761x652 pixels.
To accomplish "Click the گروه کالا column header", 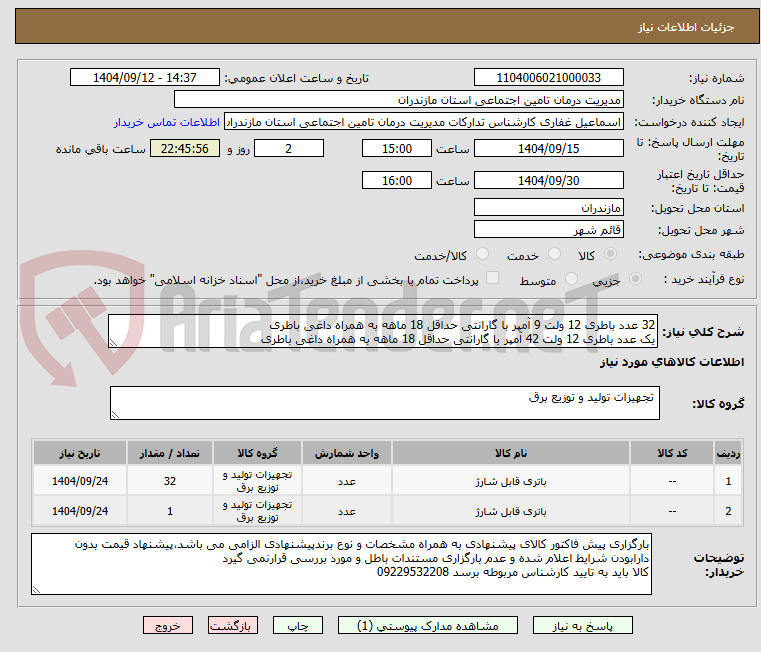I will point(257,453).
